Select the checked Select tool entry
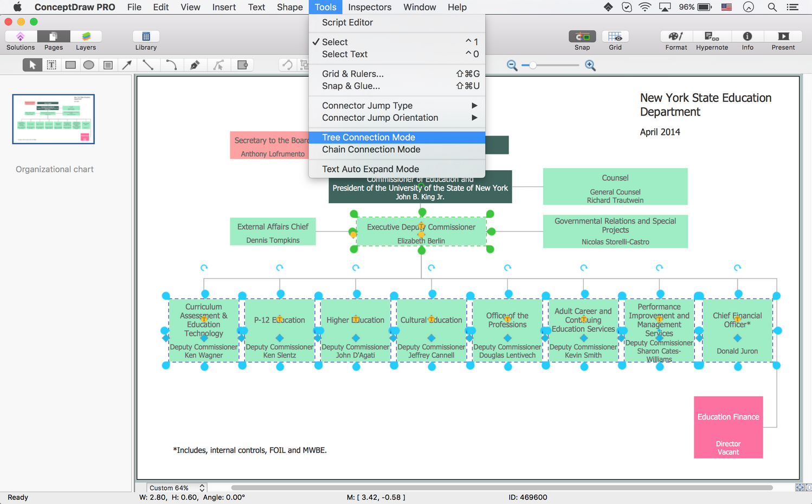Screen dimensions: 812x504 397,42
